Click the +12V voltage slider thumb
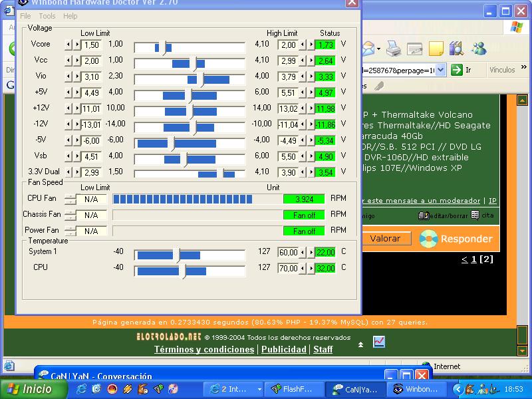This screenshot has width=532, height=399. pos(190,112)
